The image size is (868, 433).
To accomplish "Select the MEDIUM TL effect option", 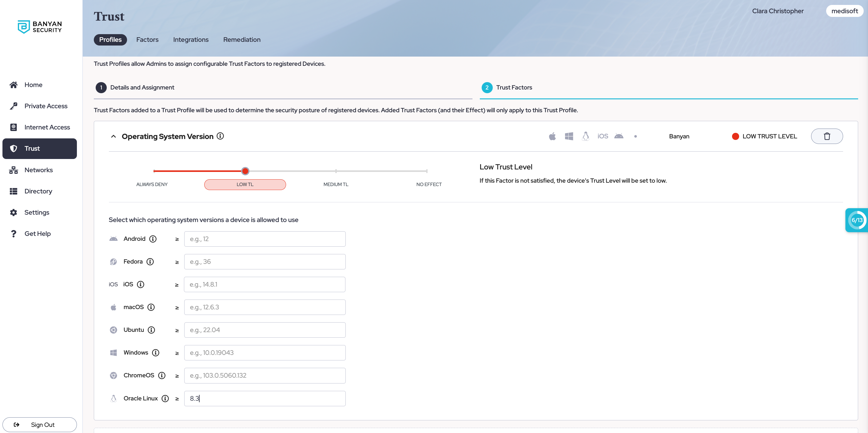I will (336, 184).
